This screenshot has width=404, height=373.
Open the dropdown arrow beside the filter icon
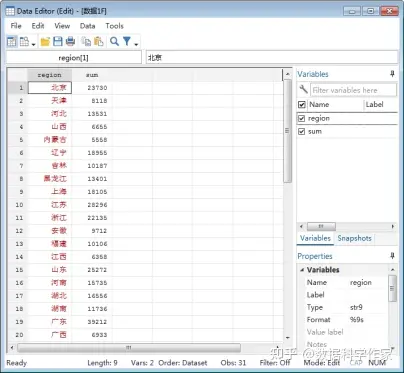tap(136, 44)
